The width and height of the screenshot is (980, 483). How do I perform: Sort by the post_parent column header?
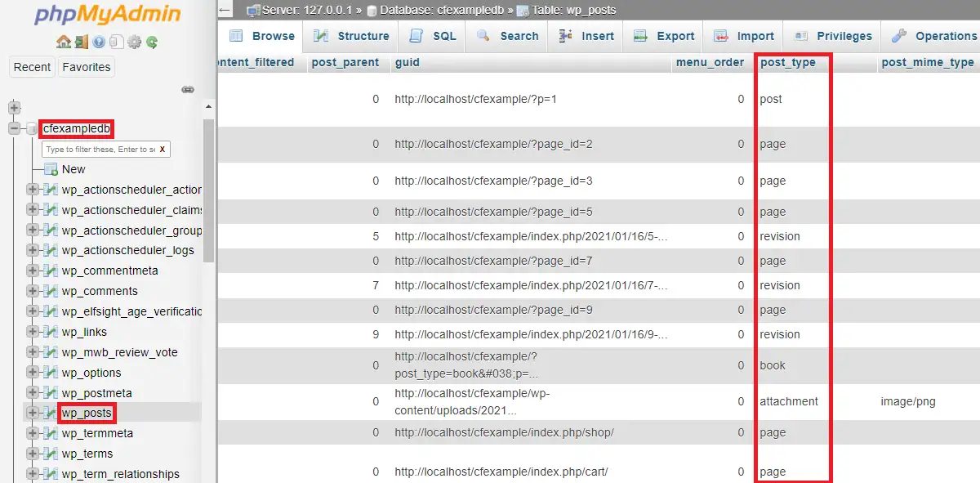point(345,62)
